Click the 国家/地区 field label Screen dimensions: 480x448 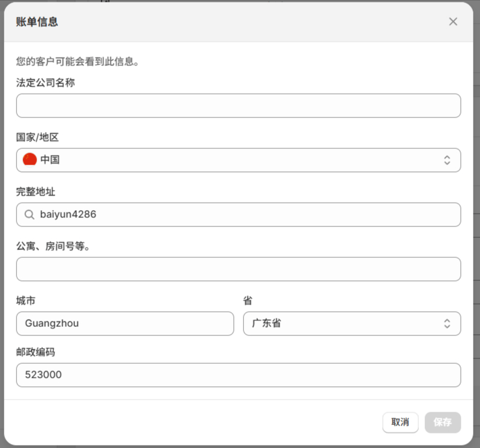point(38,137)
